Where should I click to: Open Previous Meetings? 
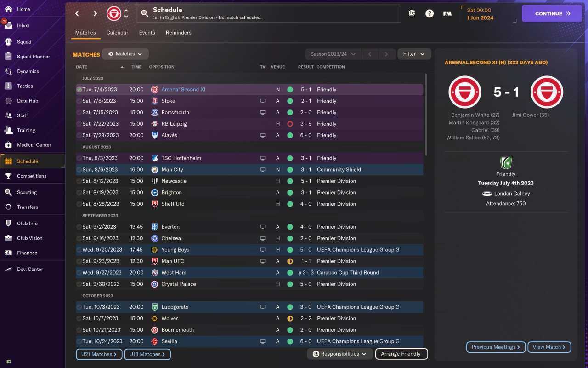[496, 347]
